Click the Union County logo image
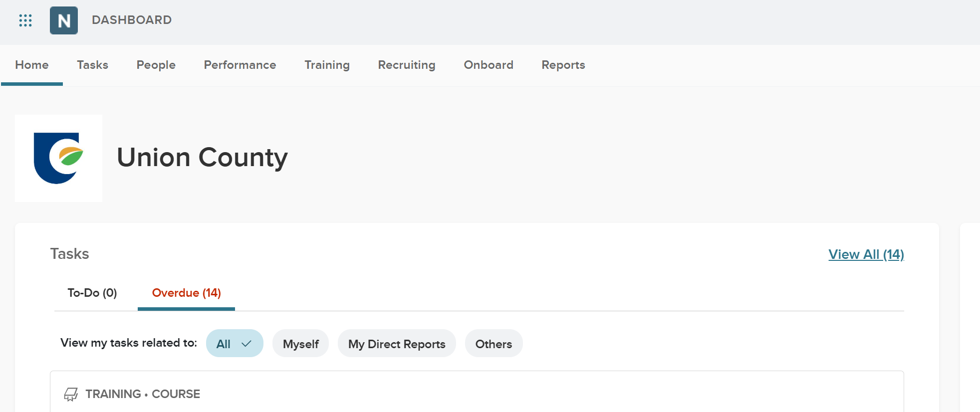 click(x=58, y=158)
